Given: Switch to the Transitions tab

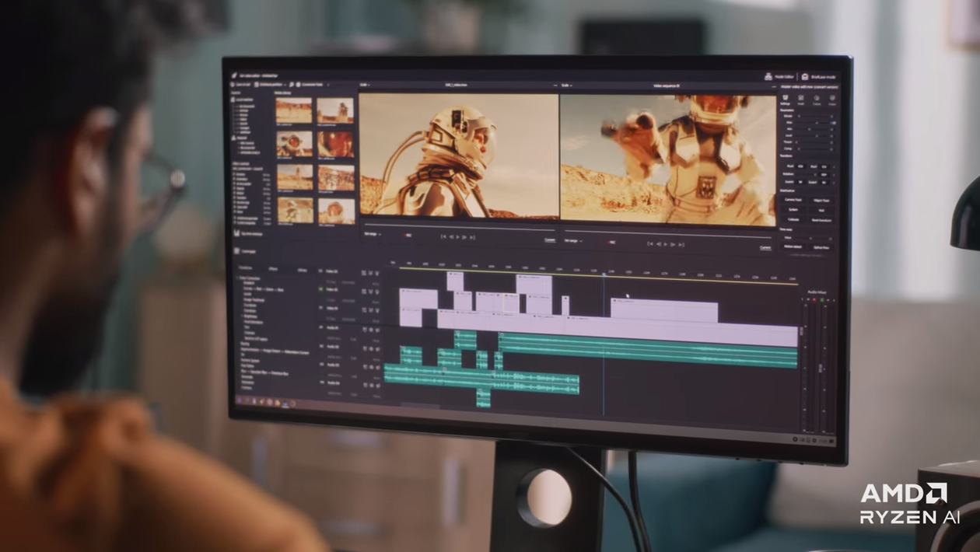Looking at the screenshot, I should [x=245, y=267].
